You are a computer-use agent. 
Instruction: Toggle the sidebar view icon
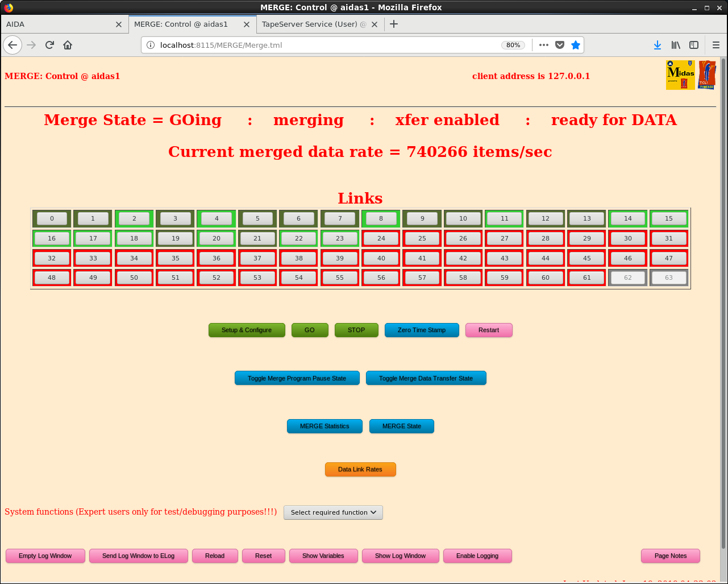point(694,45)
